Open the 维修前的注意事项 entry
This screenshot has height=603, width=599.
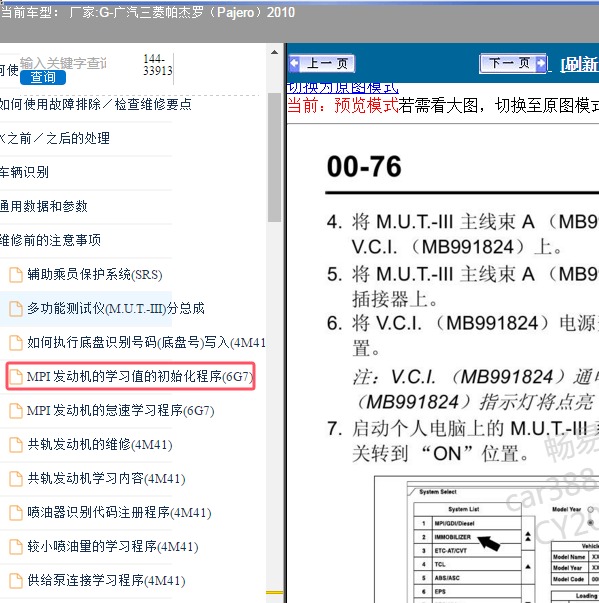point(50,240)
